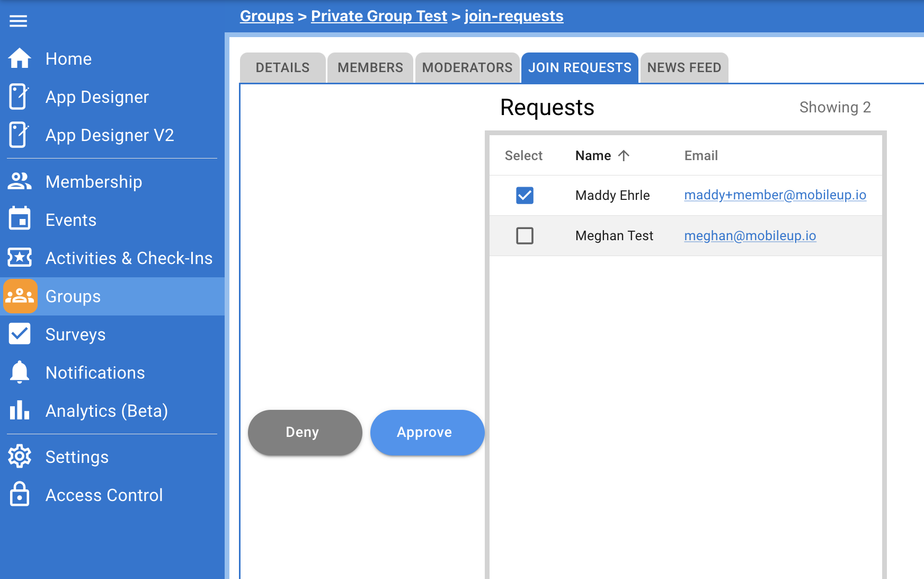Click the Approve button

[x=427, y=432]
